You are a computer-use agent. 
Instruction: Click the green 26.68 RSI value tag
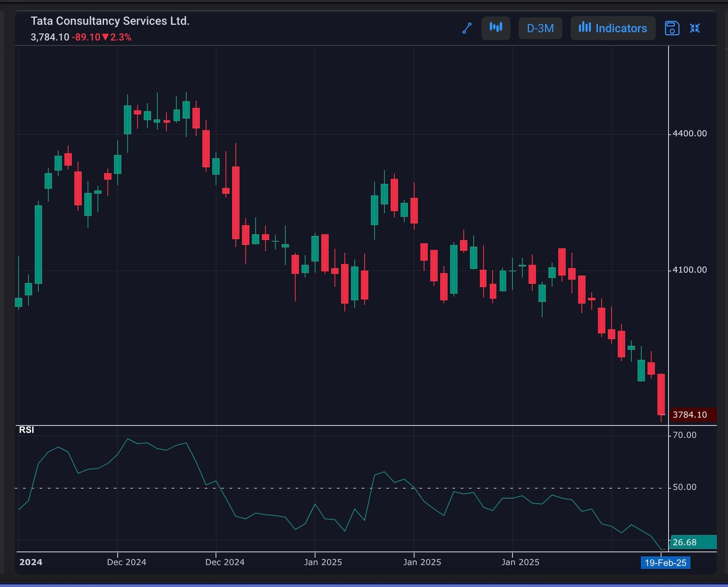[692, 542]
